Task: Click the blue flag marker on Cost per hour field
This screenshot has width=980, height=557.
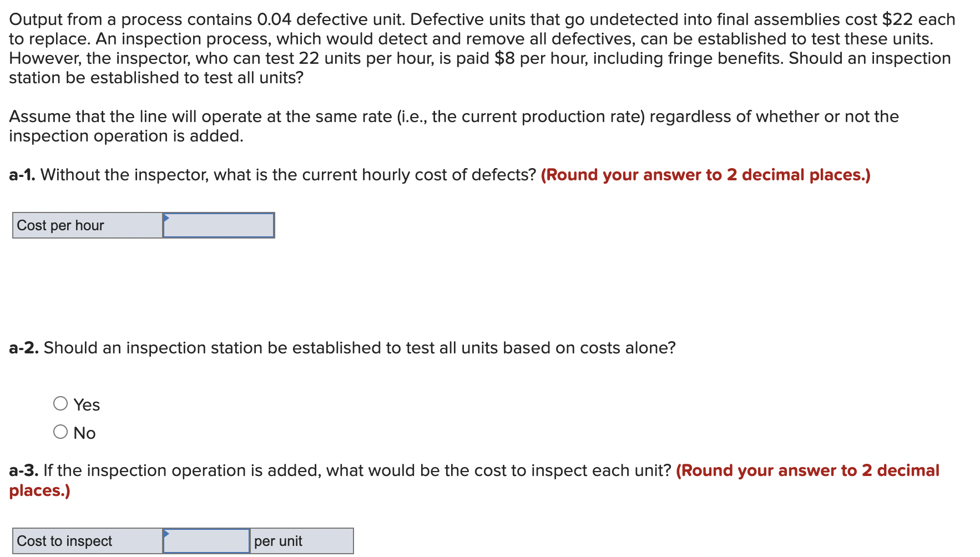Action: pos(165,218)
